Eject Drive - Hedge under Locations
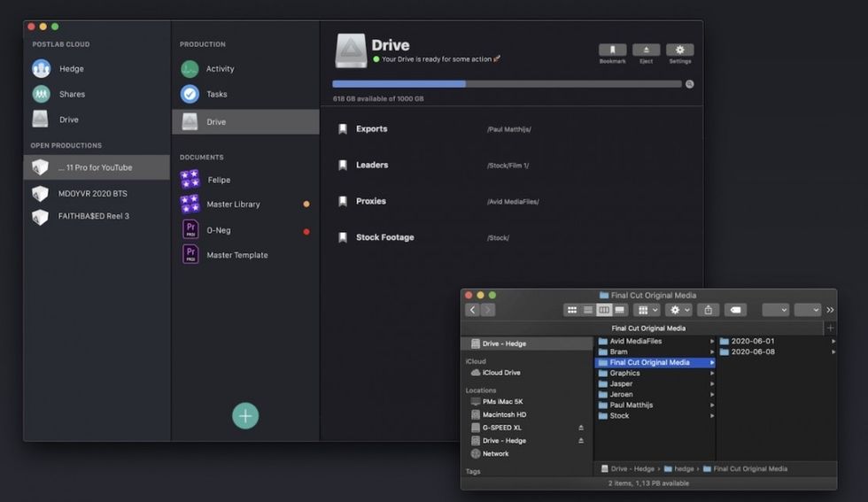The width and height of the screenshot is (868, 502). click(581, 441)
